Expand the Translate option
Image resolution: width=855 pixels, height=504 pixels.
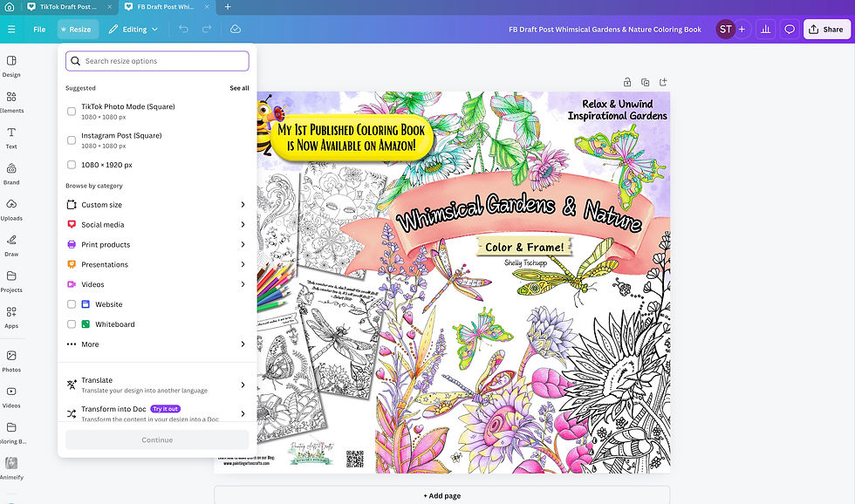click(x=157, y=385)
